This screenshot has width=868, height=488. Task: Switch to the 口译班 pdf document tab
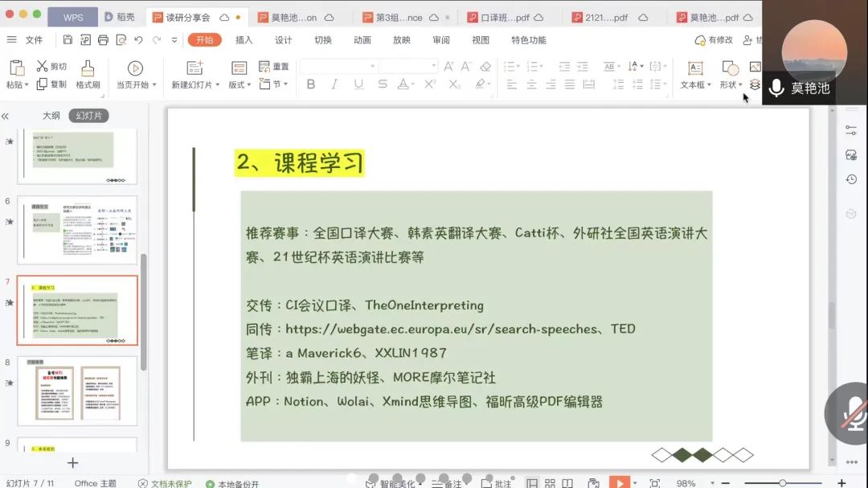[505, 18]
